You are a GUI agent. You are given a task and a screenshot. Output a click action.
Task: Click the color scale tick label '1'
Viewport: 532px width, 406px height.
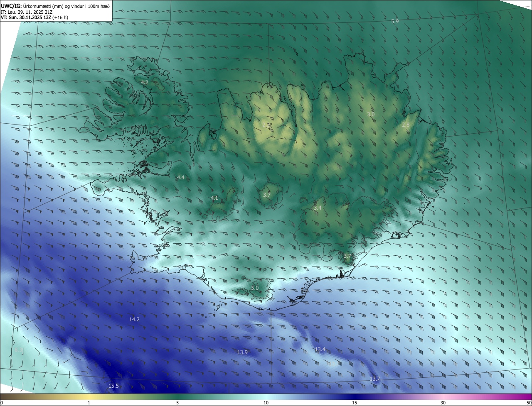(89, 403)
